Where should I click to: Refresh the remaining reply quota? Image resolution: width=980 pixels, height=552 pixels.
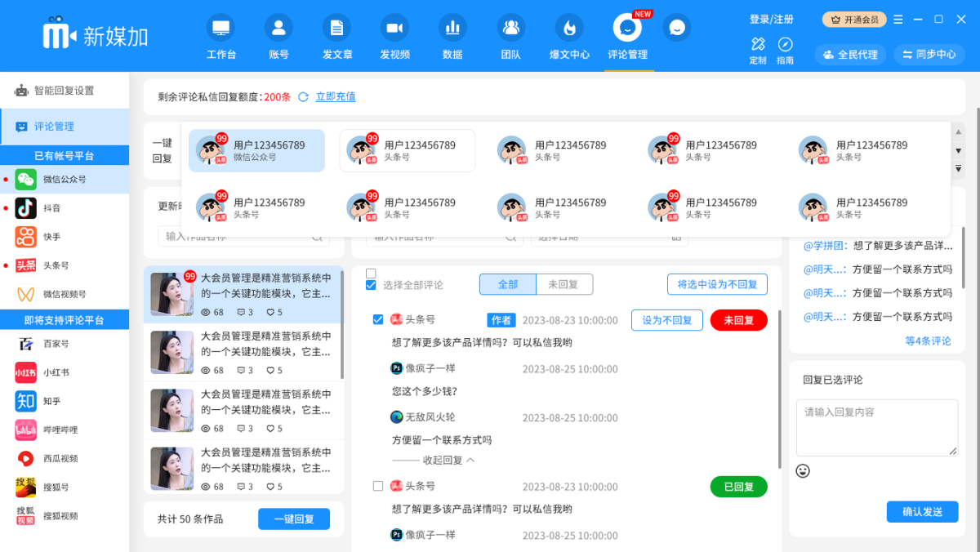pos(303,96)
